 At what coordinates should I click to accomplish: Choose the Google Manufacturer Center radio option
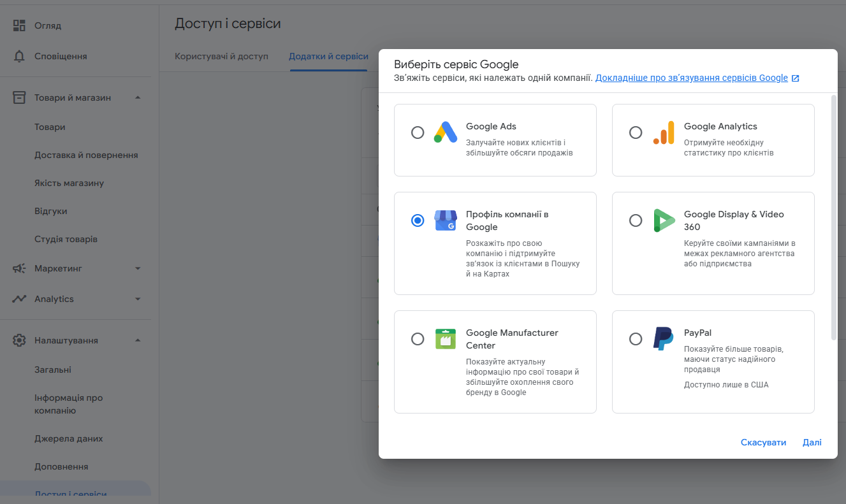[418, 339]
